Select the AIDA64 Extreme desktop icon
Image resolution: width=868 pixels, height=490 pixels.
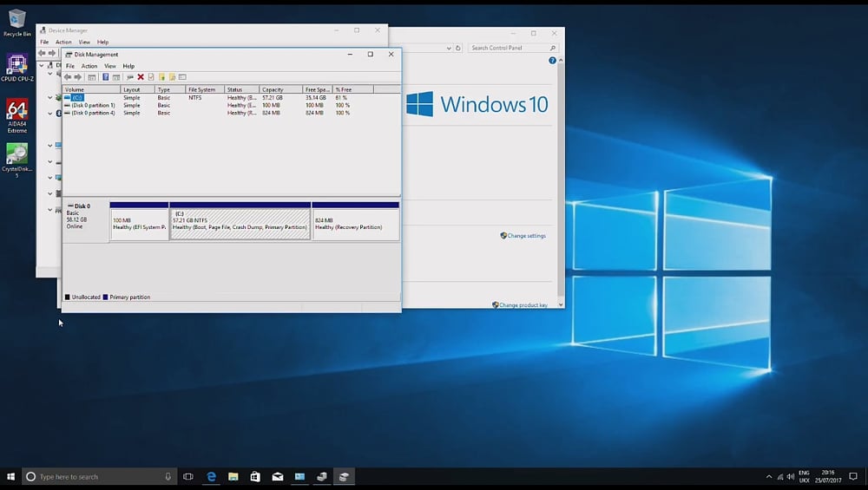pyautogui.click(x=16, y=113)
